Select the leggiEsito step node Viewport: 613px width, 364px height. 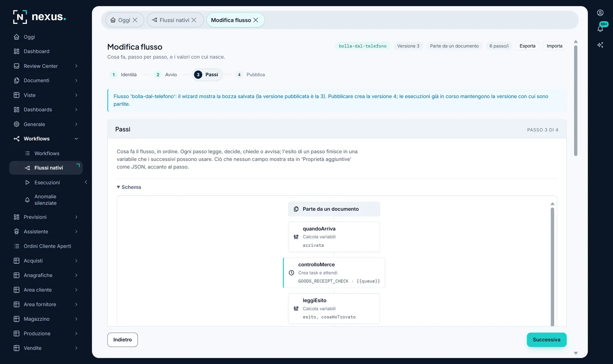click(x=334, y=308)
